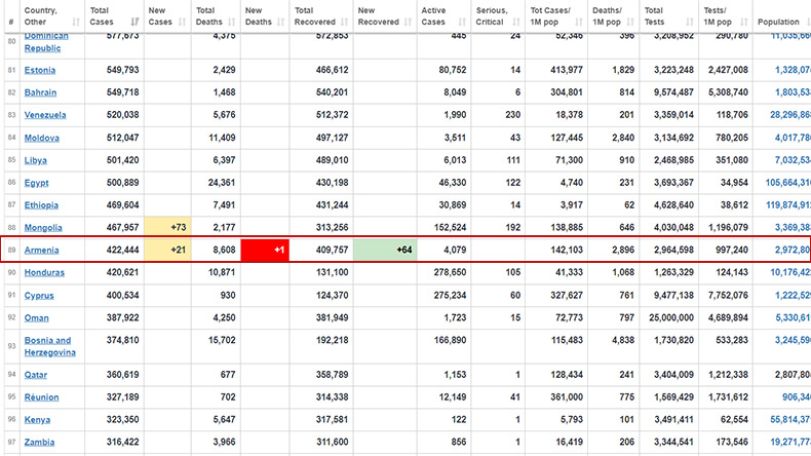Sort table by Total Cases sort icon
Image resolution: width=811 pixels, height=456 pixels.
(135, 22)
